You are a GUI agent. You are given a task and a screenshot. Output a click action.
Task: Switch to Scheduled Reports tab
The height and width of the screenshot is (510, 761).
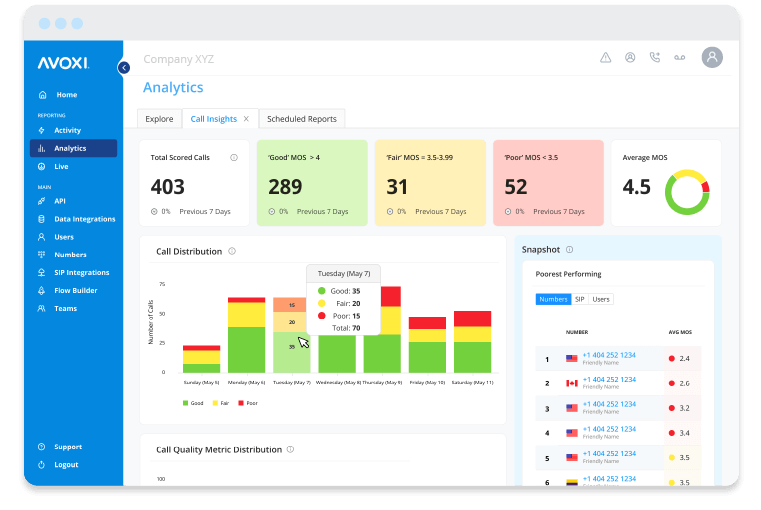pos(302,119)
